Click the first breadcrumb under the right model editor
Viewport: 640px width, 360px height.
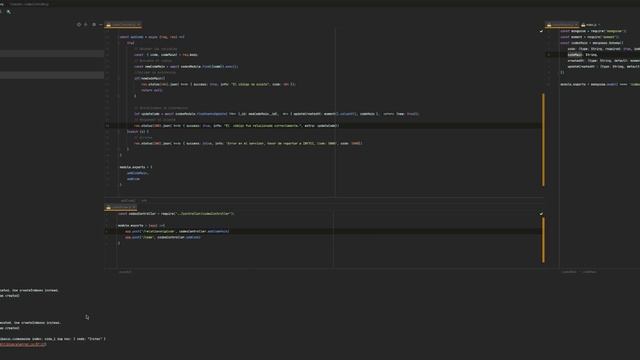(569, 272)
